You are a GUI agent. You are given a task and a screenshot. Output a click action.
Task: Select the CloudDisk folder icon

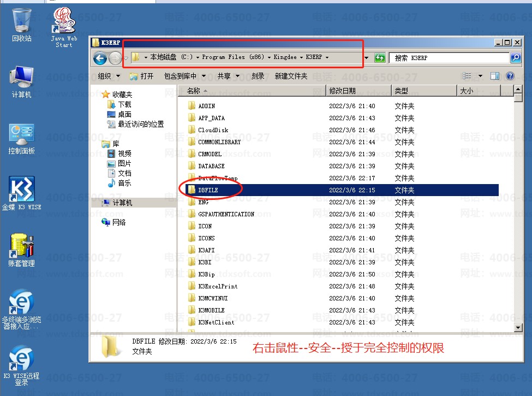(x=192, y=130)
